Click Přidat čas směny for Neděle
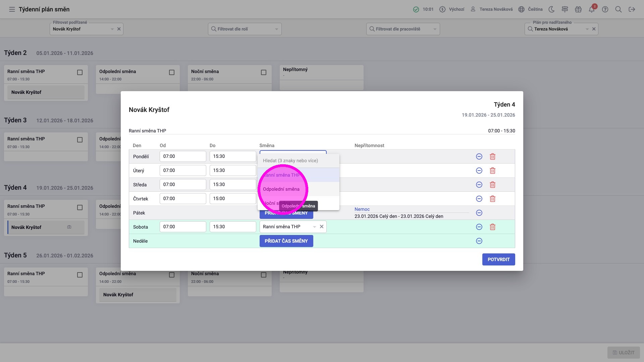This screenshot has height=362, width=644. tap(286, 241)
